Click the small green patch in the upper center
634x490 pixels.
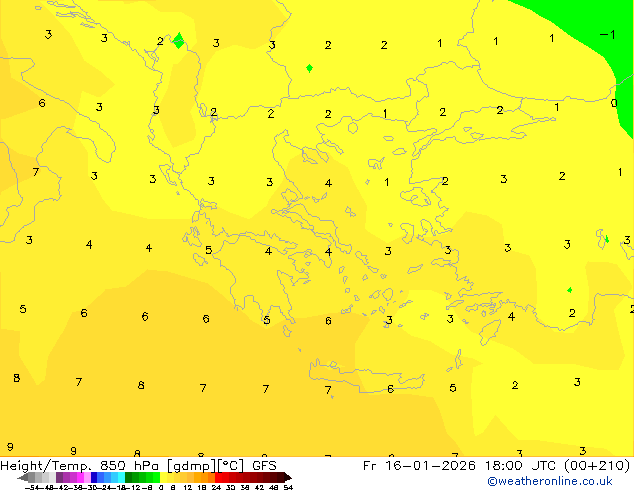pyautogui.click(x=309, y=68)
